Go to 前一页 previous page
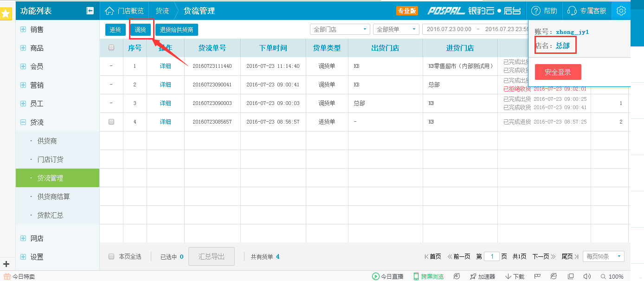The image size is (644, 281). point(459,256)
